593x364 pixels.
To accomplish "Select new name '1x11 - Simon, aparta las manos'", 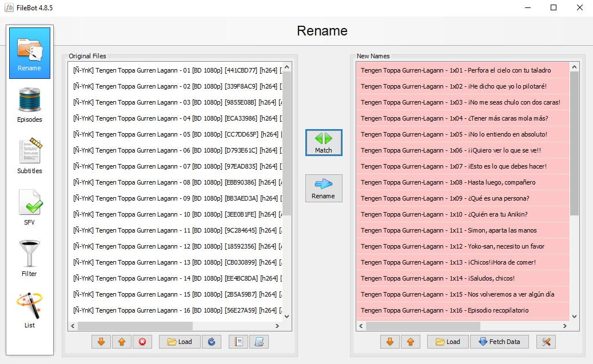I will (x=463, y=230).
